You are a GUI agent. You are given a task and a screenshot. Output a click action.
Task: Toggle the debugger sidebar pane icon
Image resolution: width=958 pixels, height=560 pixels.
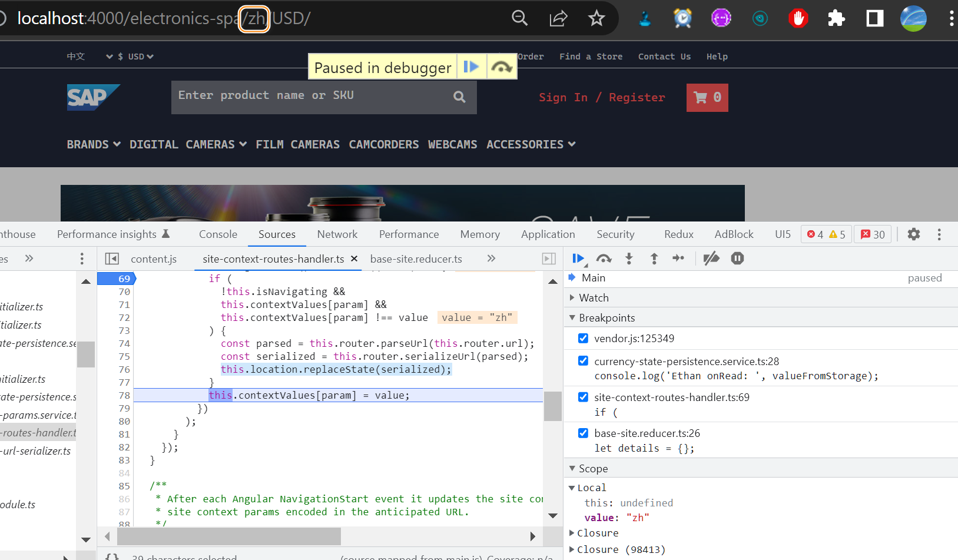(x=549, y=259)
